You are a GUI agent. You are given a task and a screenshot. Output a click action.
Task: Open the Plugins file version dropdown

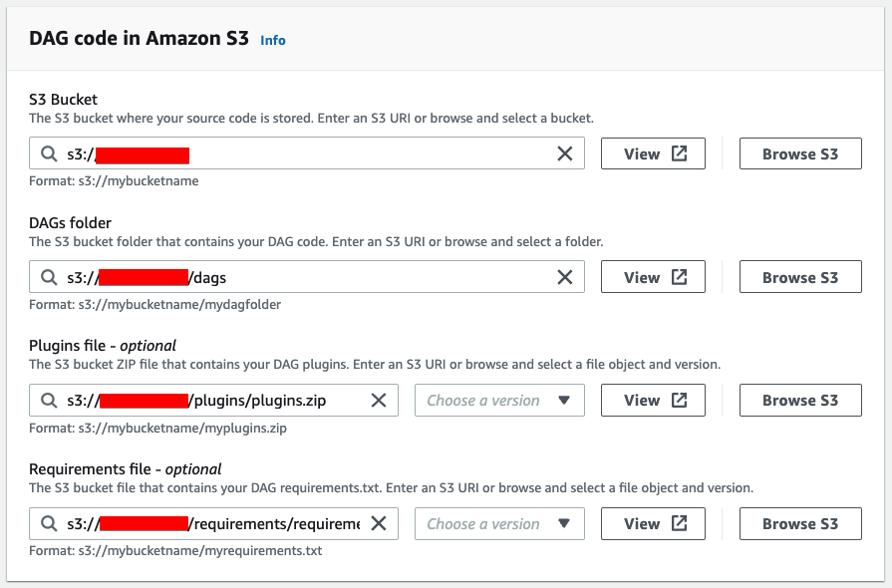(499, 401)
